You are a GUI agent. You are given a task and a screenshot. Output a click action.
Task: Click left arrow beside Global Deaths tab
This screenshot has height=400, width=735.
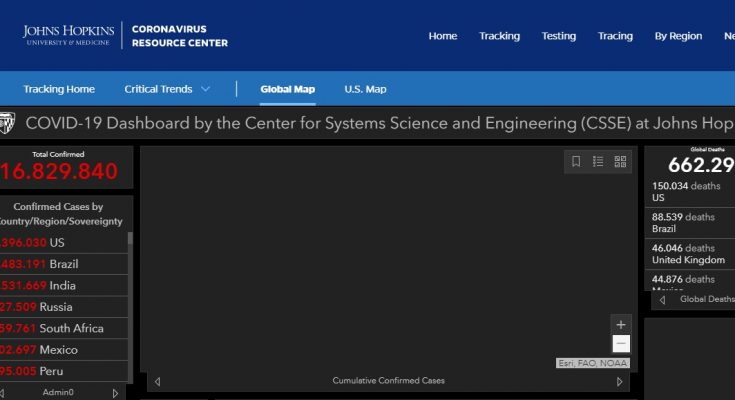pyautogui.click(x=662, y=300)
